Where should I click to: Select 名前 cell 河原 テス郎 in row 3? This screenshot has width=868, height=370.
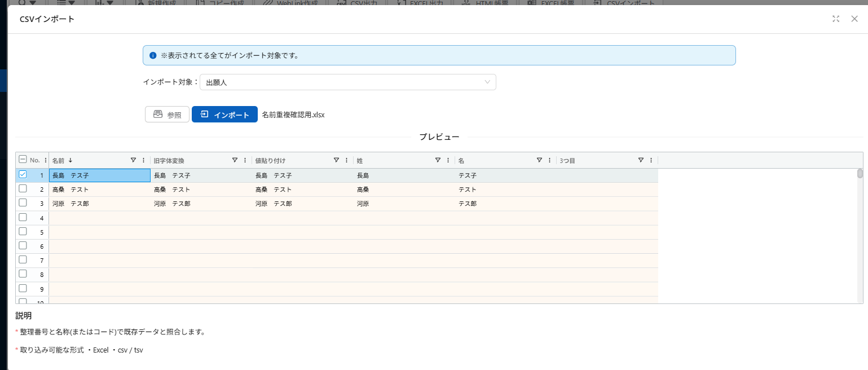point(100,204)
